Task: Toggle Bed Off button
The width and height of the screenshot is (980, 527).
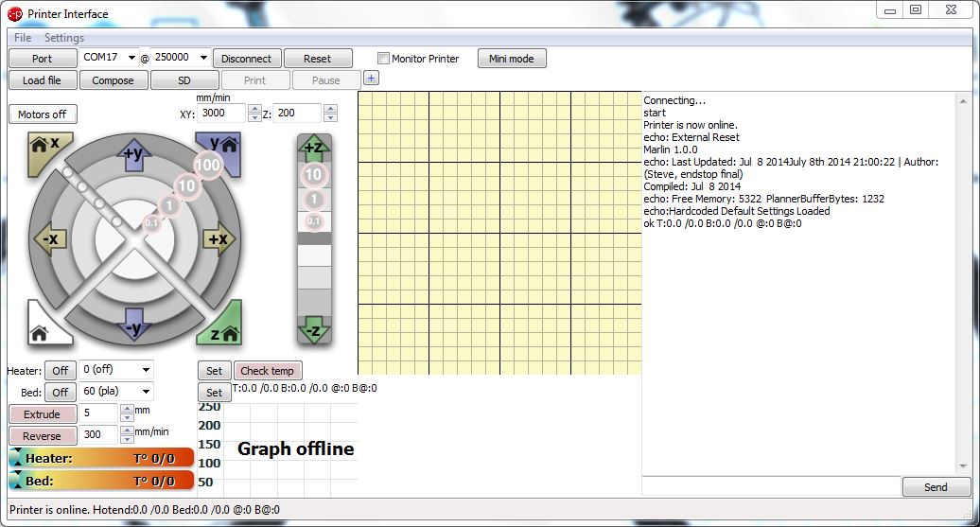Action: [60, 393]
